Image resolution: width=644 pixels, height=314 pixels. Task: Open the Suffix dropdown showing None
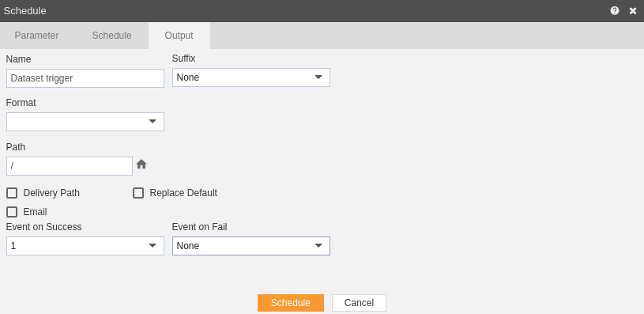[x=251, y=78]
